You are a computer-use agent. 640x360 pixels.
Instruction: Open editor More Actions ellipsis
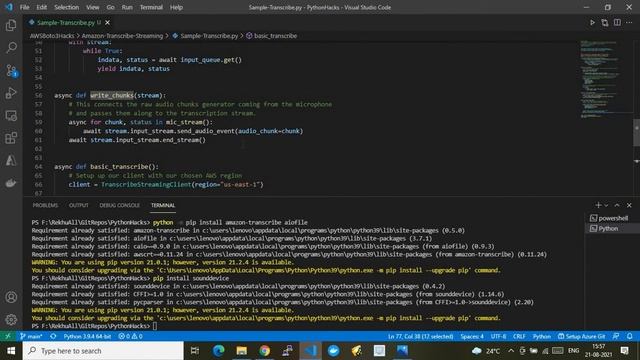[629, 22]
